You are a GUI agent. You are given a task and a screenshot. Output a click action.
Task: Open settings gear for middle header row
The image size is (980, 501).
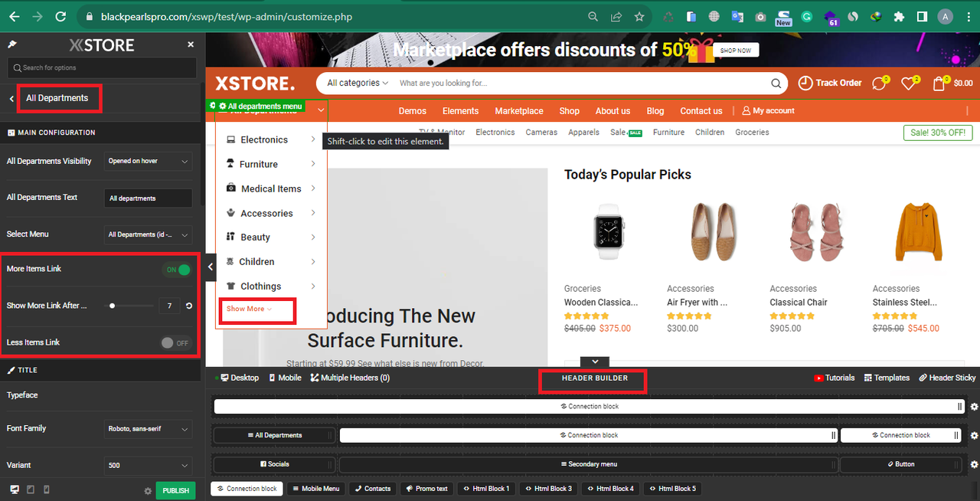pos(975,435)
